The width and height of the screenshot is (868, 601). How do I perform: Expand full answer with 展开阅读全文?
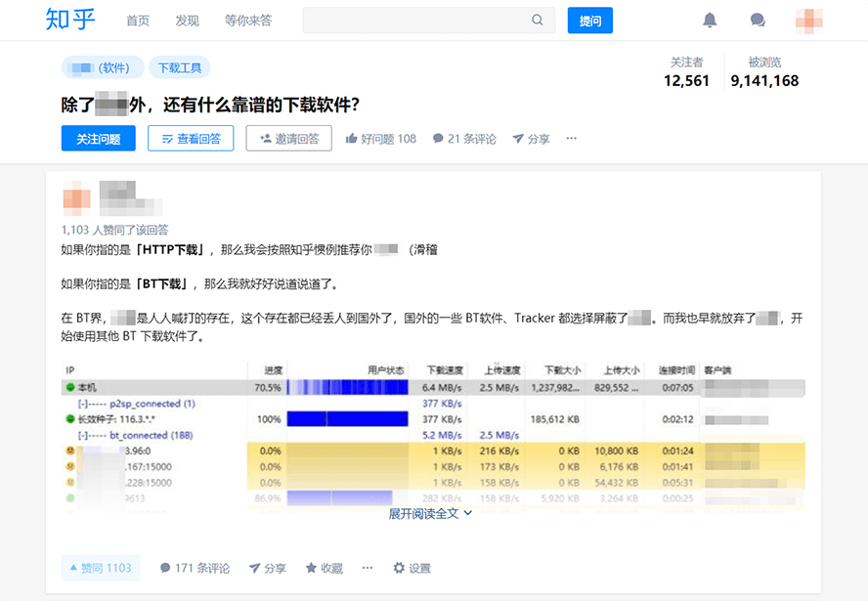click(430, 513)
